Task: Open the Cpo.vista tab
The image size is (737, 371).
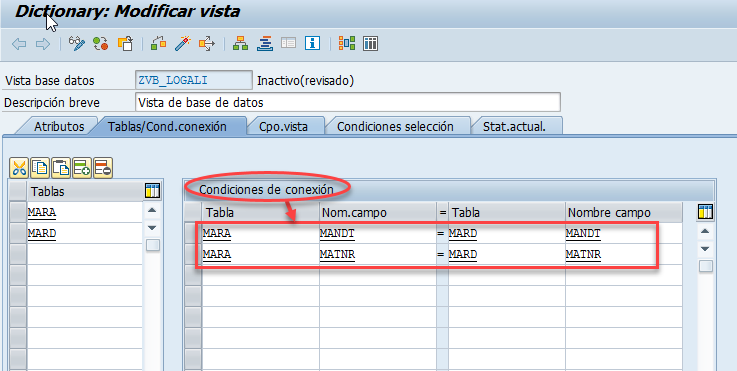Action: coord(283,126)
